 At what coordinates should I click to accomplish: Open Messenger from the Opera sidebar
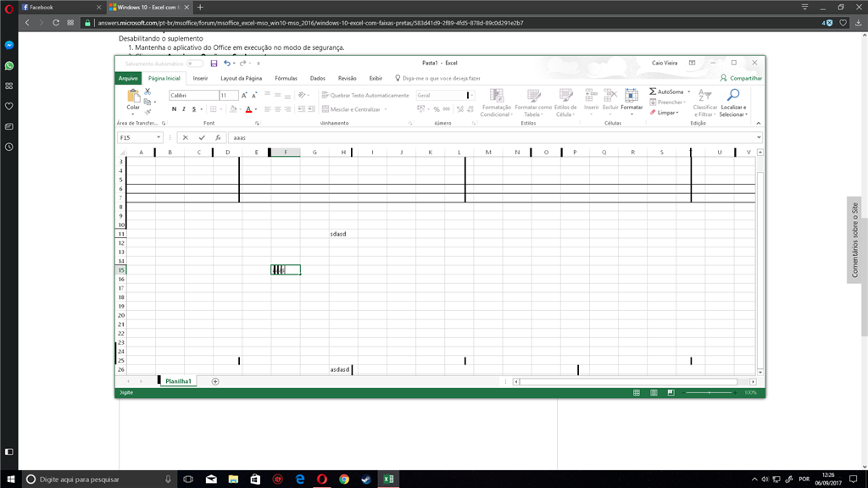point(8,46)
